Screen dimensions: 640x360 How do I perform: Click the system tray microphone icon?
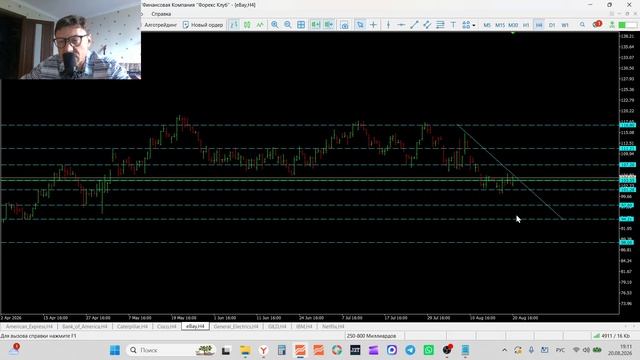point(531,350)
